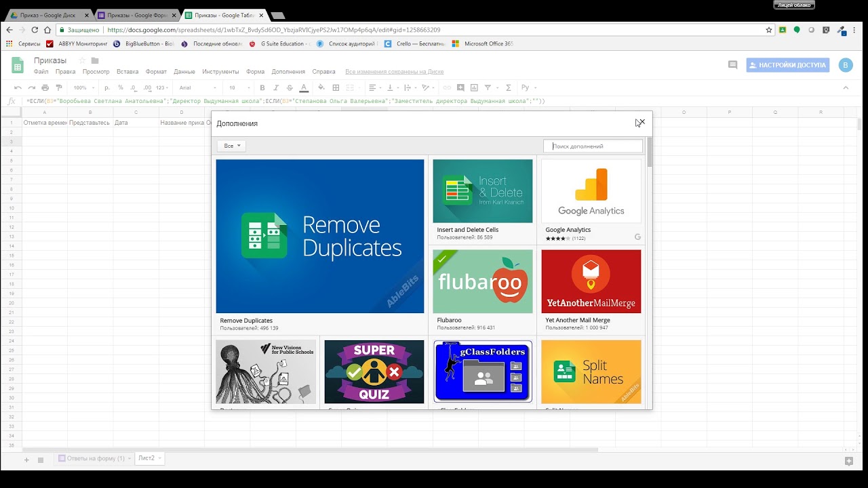
Task: Open cell borders tool
Action: [336, 87]
